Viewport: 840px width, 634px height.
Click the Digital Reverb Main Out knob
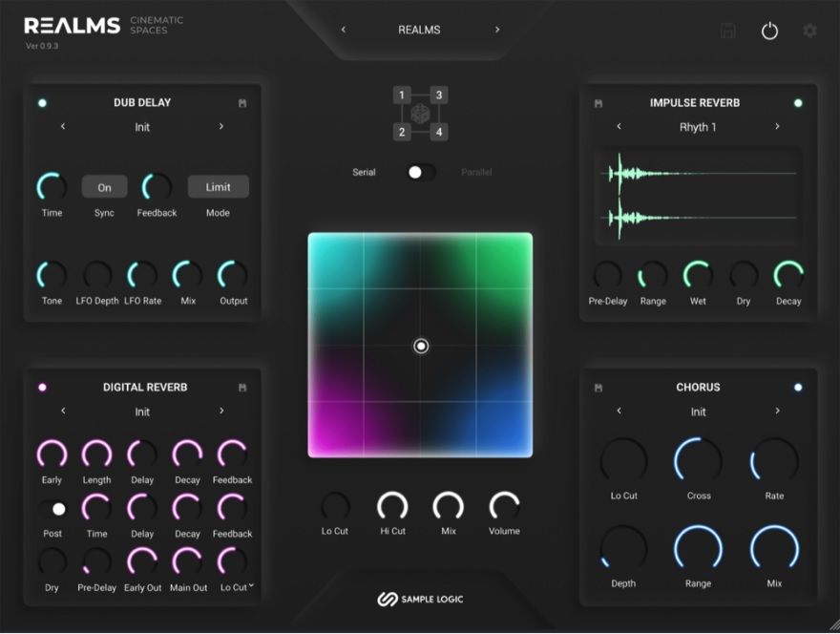coord(187,562)
